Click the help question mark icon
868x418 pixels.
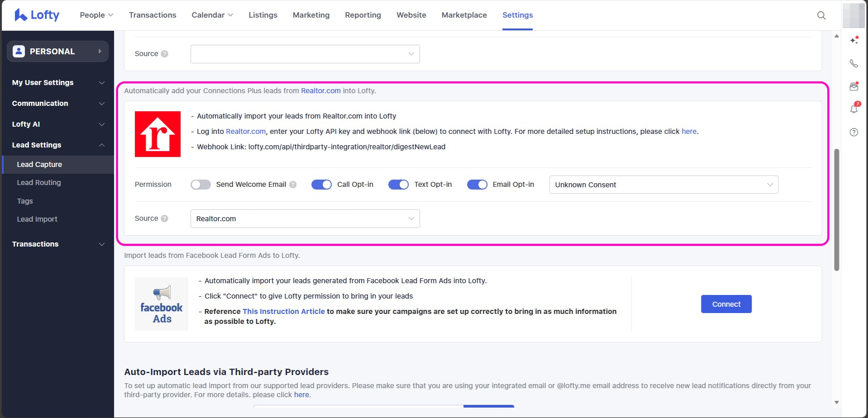tap(854, 132)
